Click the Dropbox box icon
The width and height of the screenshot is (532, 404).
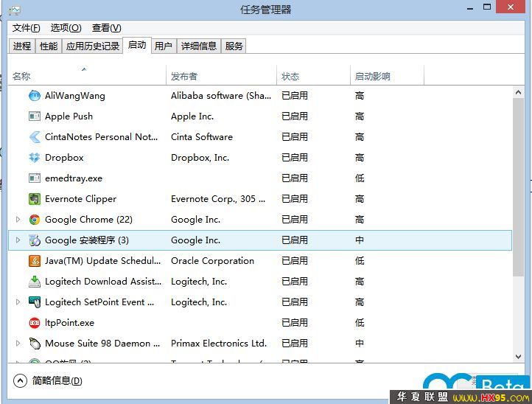(35, 158)
